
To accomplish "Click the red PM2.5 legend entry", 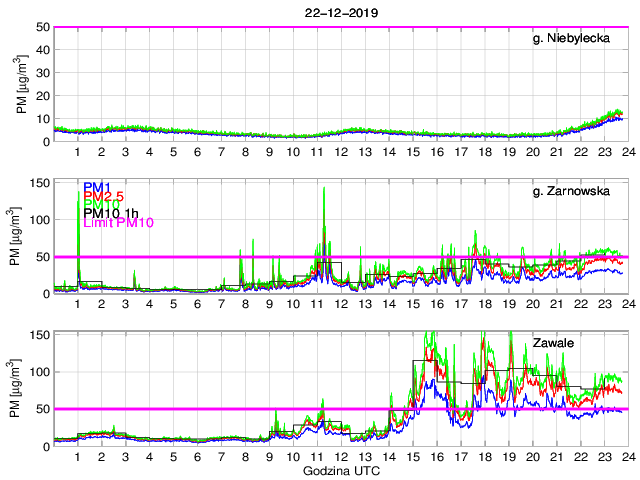I will point(104,196).
